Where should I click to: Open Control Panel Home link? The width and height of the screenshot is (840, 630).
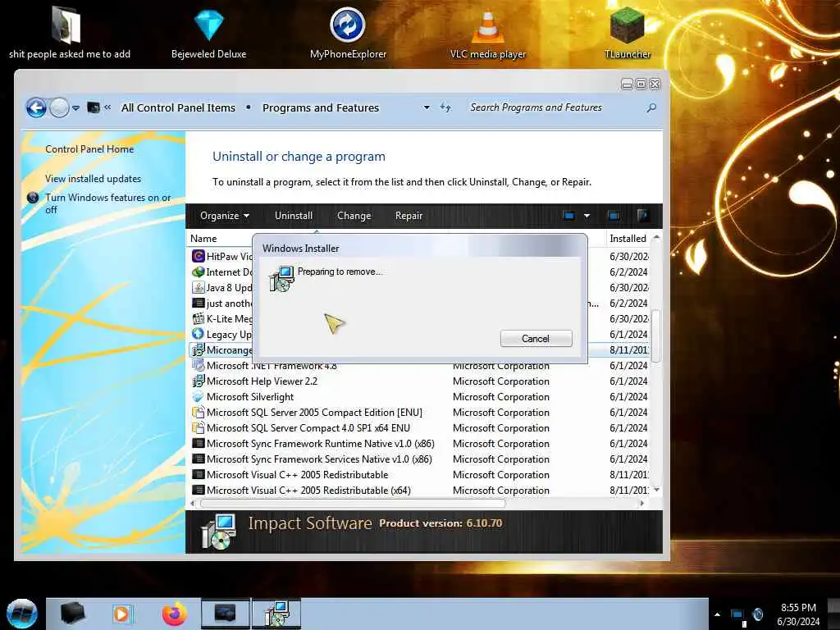[x=89, y=149]
